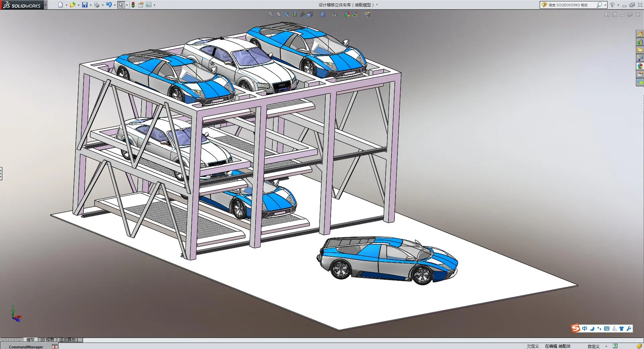
Task: Click the Previous View icon
Action: point(287,14)
